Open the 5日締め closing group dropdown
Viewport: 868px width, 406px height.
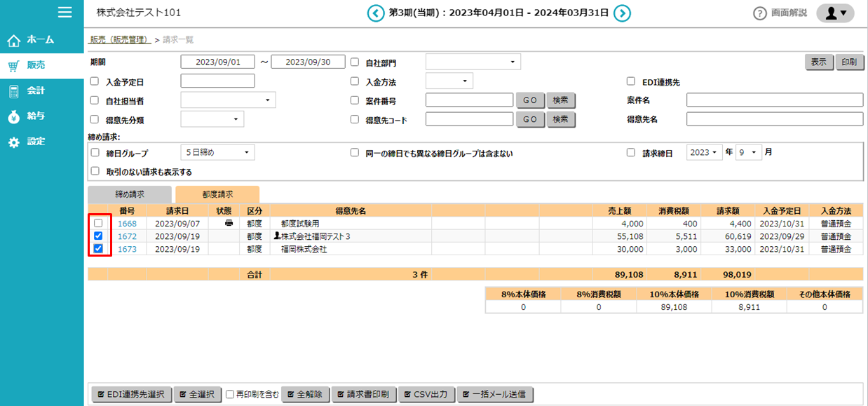(x=217, y=152)
